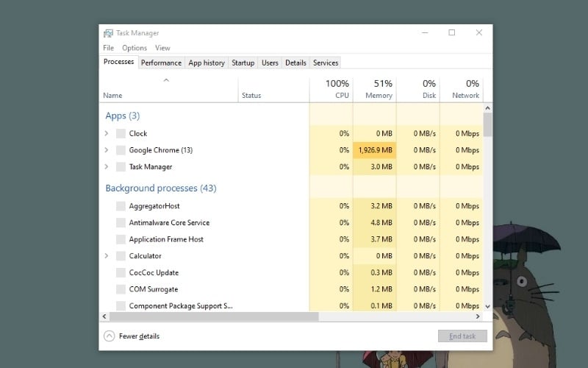
Task: Click the scroll up arrow
Action: tap(487, 108)
